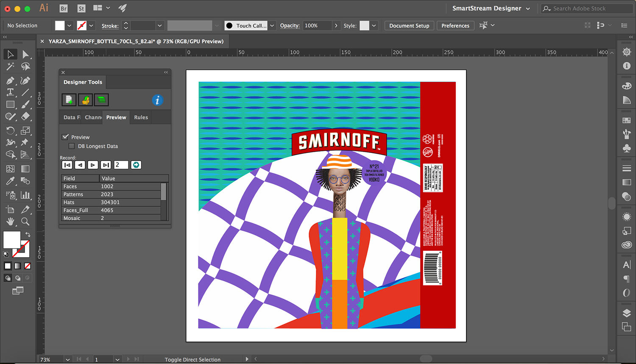Expand the Opacity value dropdown arrow

336,26
